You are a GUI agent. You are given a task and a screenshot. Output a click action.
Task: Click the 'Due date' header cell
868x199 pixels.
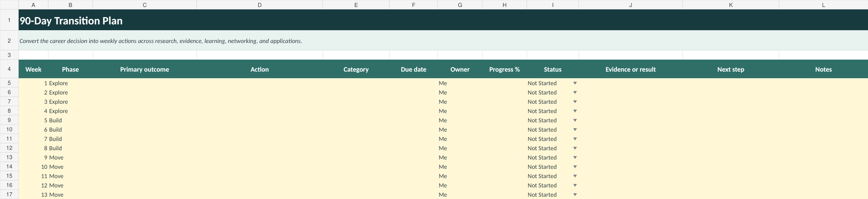414,69
